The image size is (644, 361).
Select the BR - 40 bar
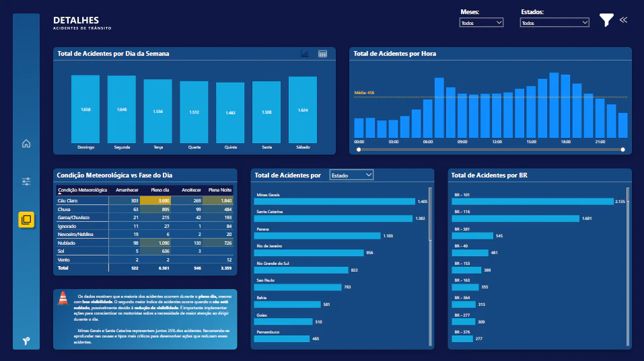(x=470, y=253)
